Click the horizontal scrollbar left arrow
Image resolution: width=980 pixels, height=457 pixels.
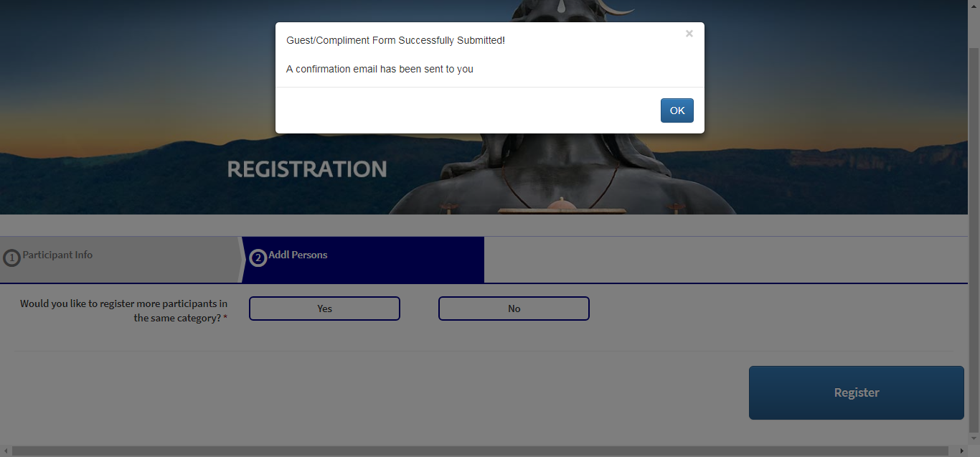pos(6,451)
